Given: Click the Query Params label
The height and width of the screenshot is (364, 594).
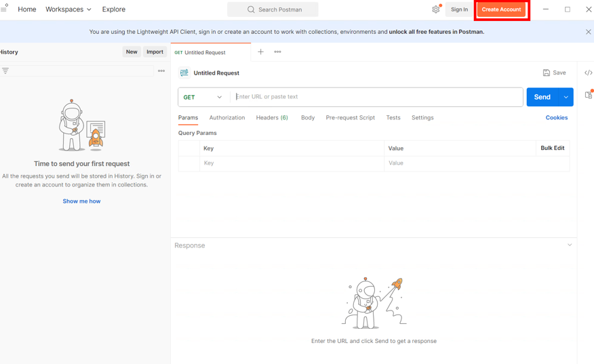Looking at the screenshot, I should point(197,133).
